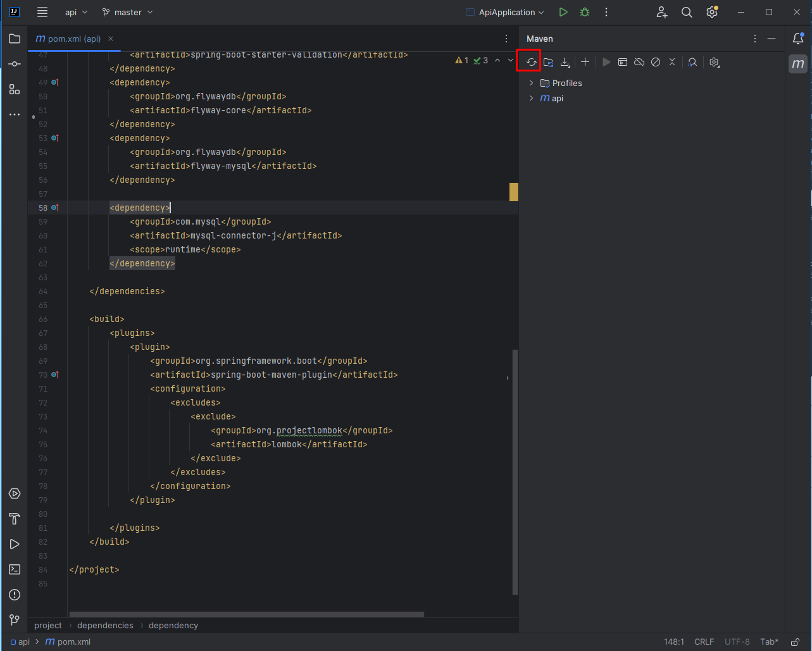Image resolution: width=812 pixels, height=651 pixels.
Task: Expand the api Maven project node
Action: 532,98
